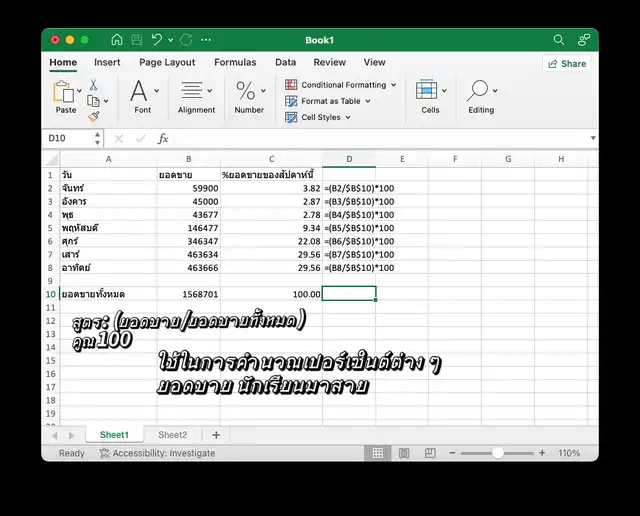Viewport: 640px width, 516px height.
Task: Click the Name Box showing D10
Action: click(70, 139)
